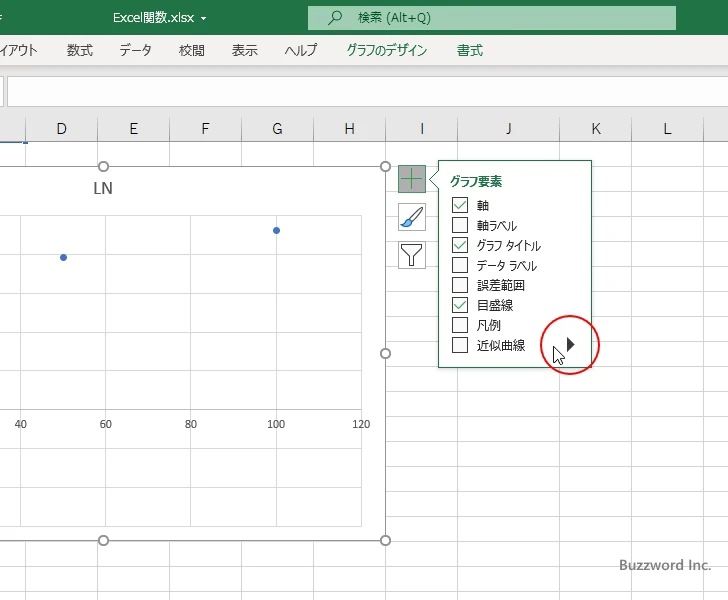728x600 pixels.
Task: Enable the データ ラベル checkbox
Action: pos(460,265)
